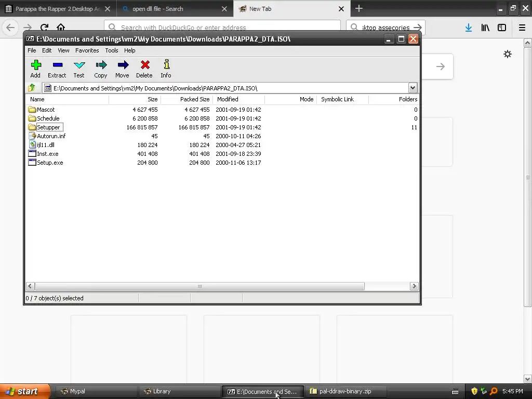Open New Tab page settings gear
This screenshot has height=399, width=532.
pyautogui.click(x=507, y=54)
